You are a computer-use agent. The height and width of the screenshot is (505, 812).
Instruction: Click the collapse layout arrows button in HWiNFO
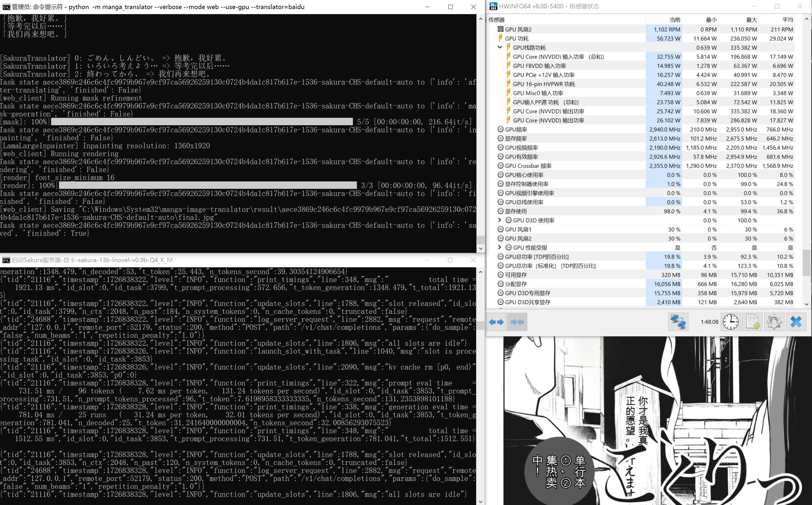517,322
